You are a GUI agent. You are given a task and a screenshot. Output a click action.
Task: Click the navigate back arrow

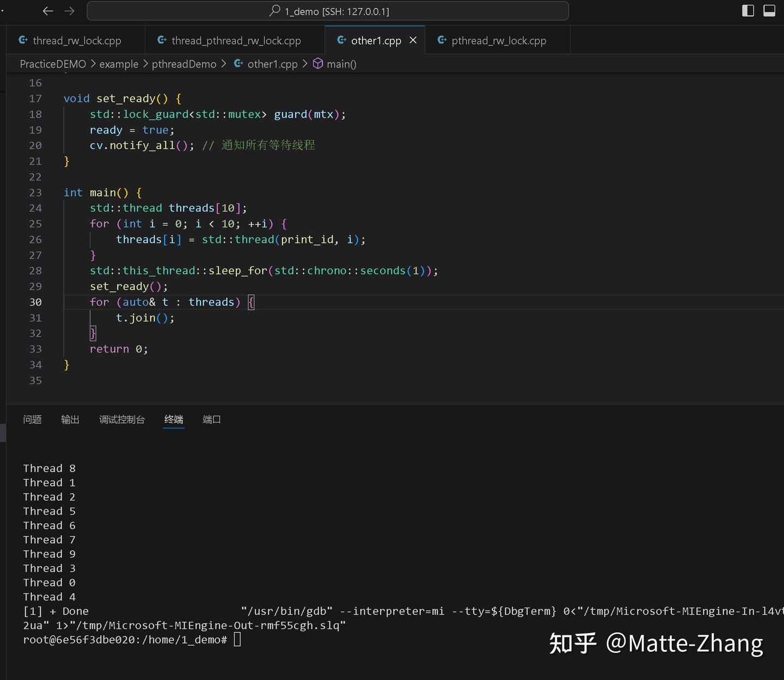[48, 10]
